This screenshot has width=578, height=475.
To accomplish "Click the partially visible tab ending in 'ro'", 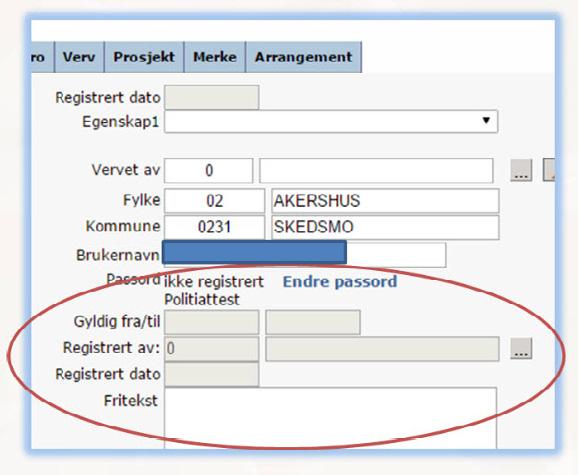I will point(42,57).
